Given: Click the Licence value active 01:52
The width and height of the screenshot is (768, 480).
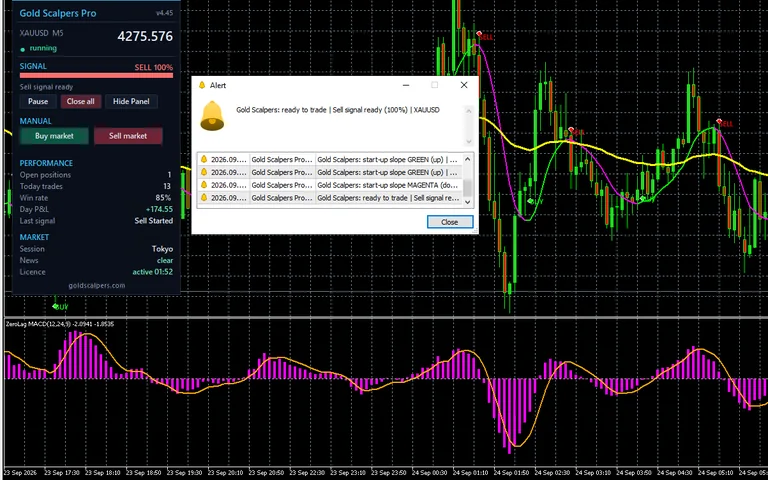Looking at the screenshot, I should coord(153,272).
